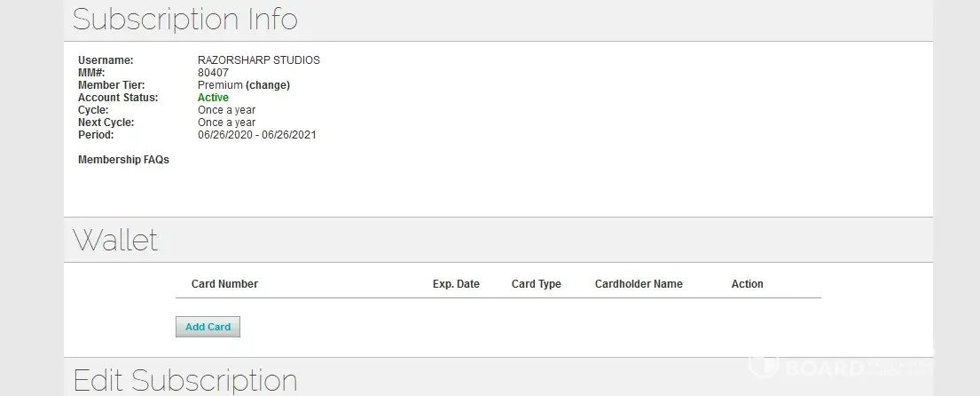Select the Cardholder Name column header
Image resolution: width=980 pixels, height=396 pixels.
tap(639, 284)
